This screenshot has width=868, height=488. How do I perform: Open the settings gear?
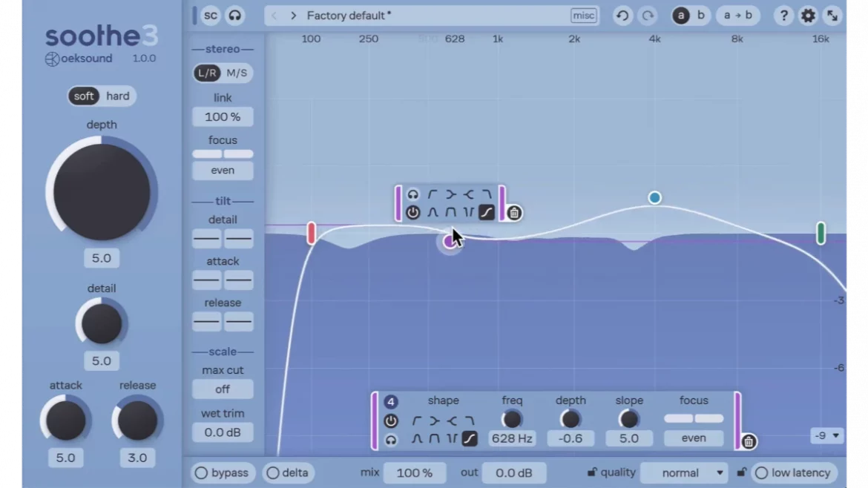click(x=808, y=16)
